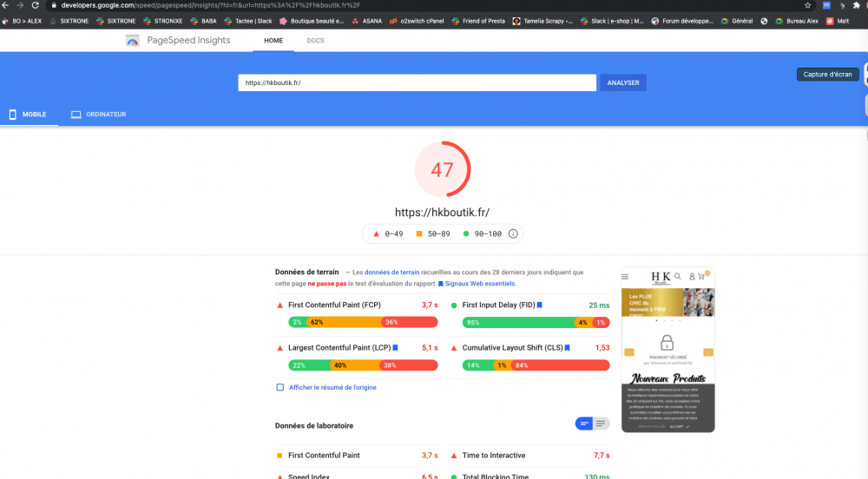The image size is (868, 479).
Task: Open the Malt bookmark
Action: 838,21
